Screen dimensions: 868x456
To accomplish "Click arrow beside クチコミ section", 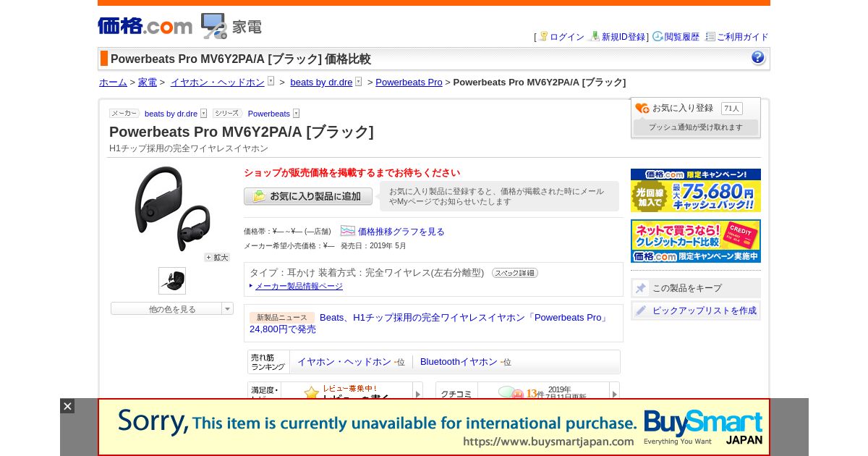I will [614, 394].
